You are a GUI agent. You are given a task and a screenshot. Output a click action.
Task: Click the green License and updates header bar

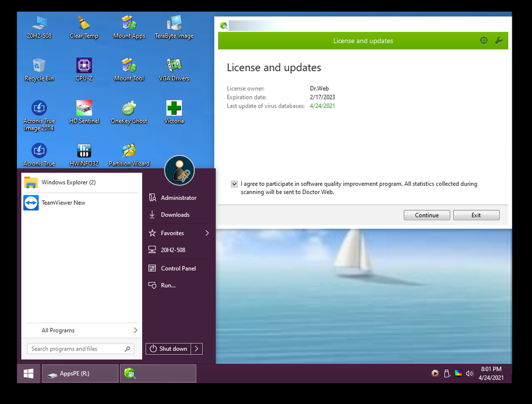pos(363,41)
